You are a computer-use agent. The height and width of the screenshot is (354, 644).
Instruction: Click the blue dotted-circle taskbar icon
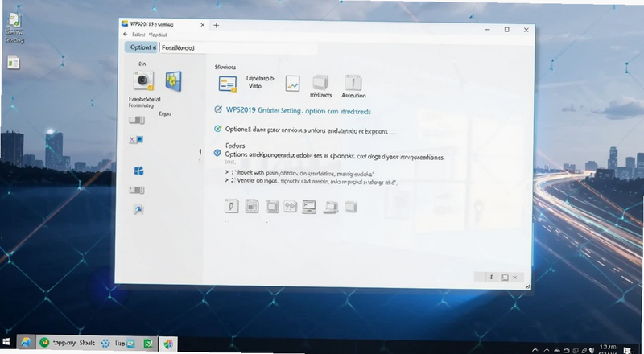(x=105, y=344)
